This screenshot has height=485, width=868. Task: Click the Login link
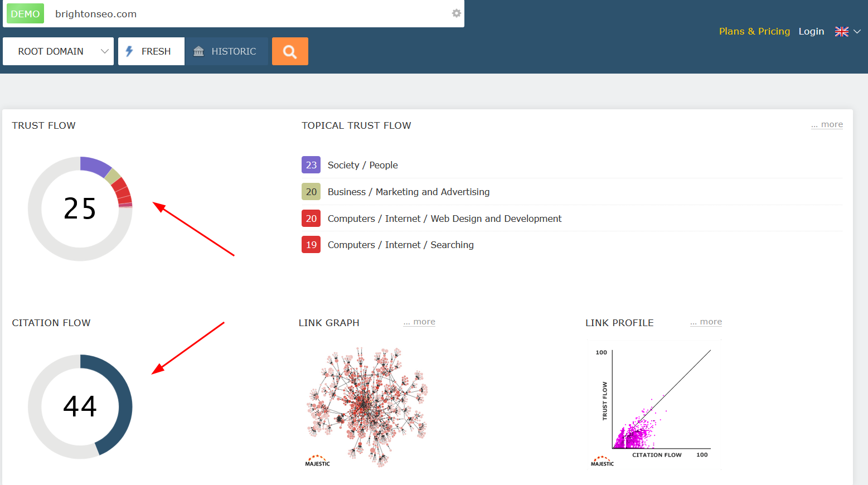(811, 31)
